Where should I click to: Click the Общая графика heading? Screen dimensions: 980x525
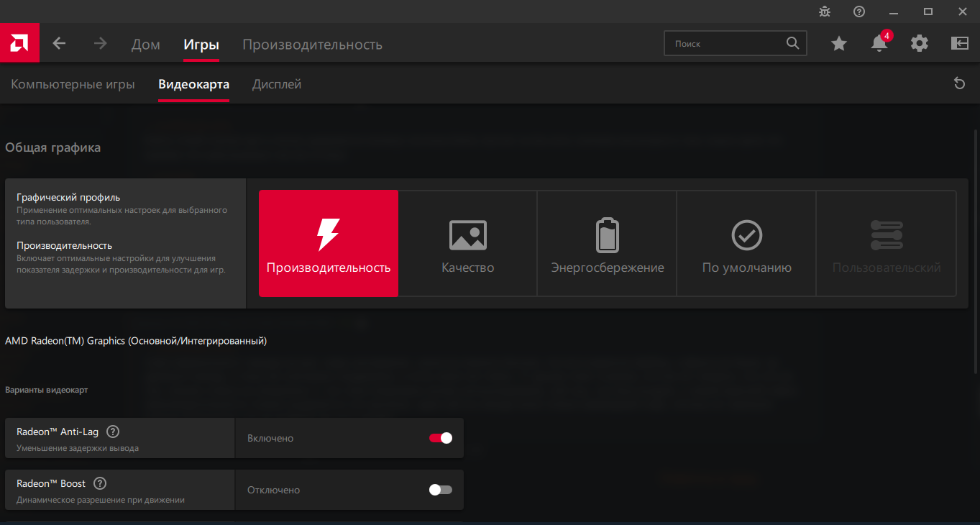(x=53, y=147)
